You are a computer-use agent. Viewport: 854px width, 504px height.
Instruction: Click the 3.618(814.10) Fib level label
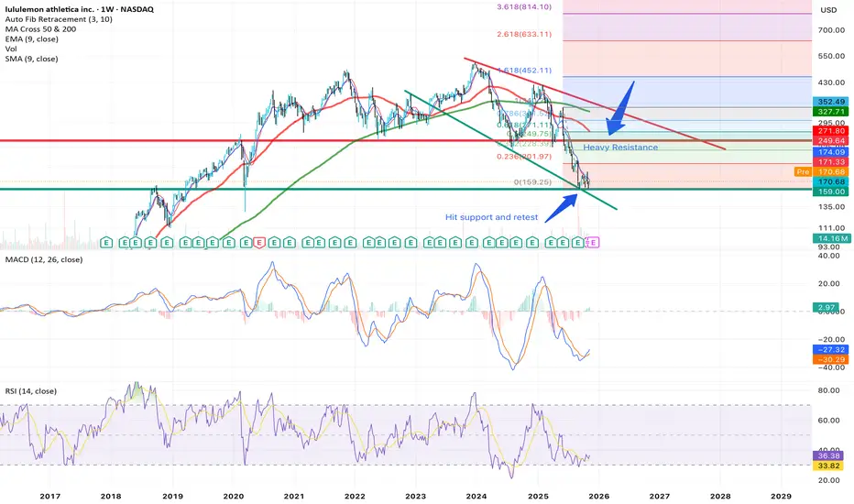pos(524,7)
